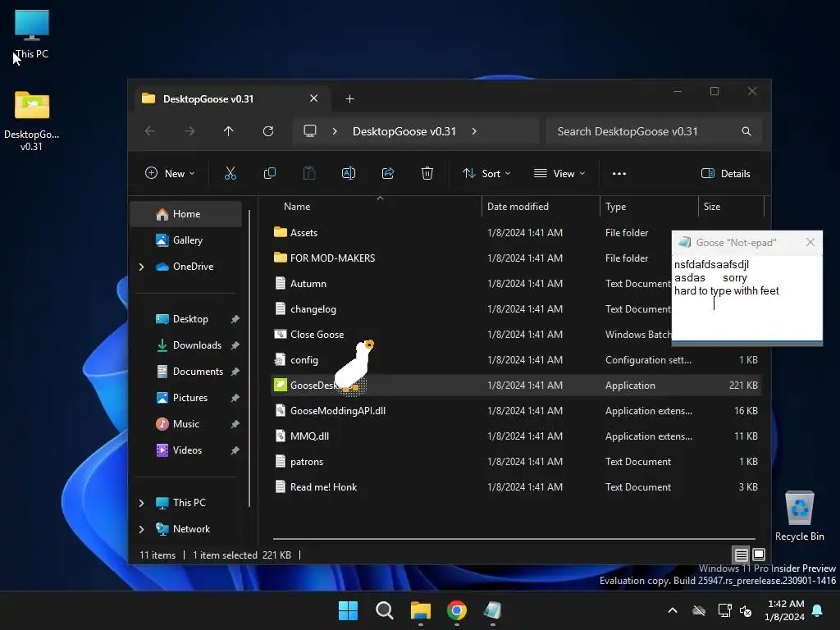
Task: Click the Cut scissors icon
Action: tap(230, 174)
